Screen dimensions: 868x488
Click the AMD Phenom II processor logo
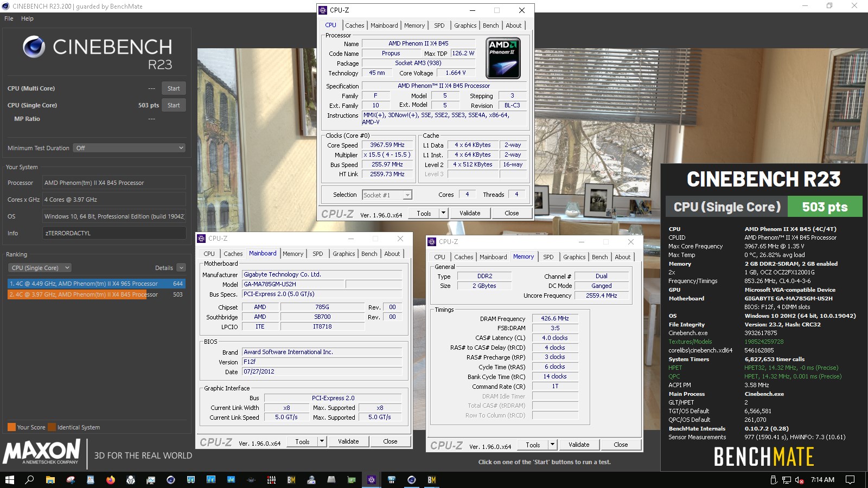[x=503, y=58]
